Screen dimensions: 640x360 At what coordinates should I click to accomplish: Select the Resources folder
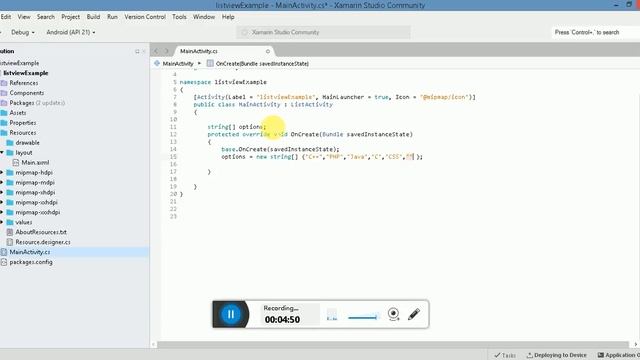click(22, 133)
